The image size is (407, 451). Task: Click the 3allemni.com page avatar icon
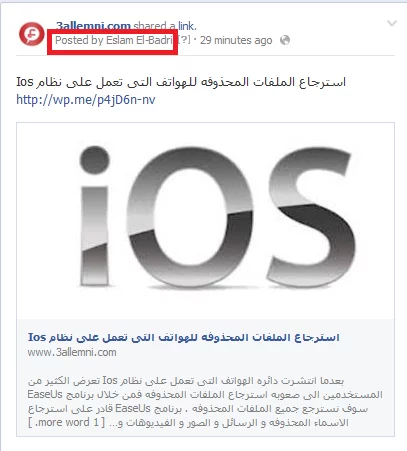(x=32, y=34)
